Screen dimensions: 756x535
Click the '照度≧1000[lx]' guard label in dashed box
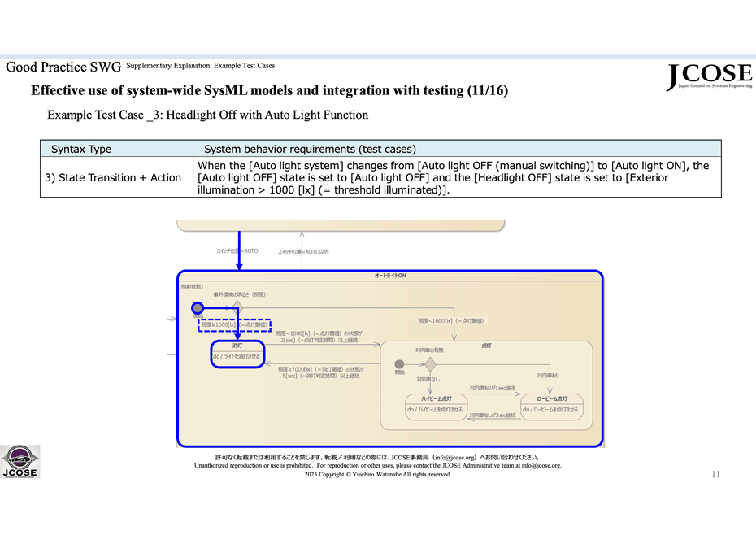pyautogui.click(x=234, y=325)
